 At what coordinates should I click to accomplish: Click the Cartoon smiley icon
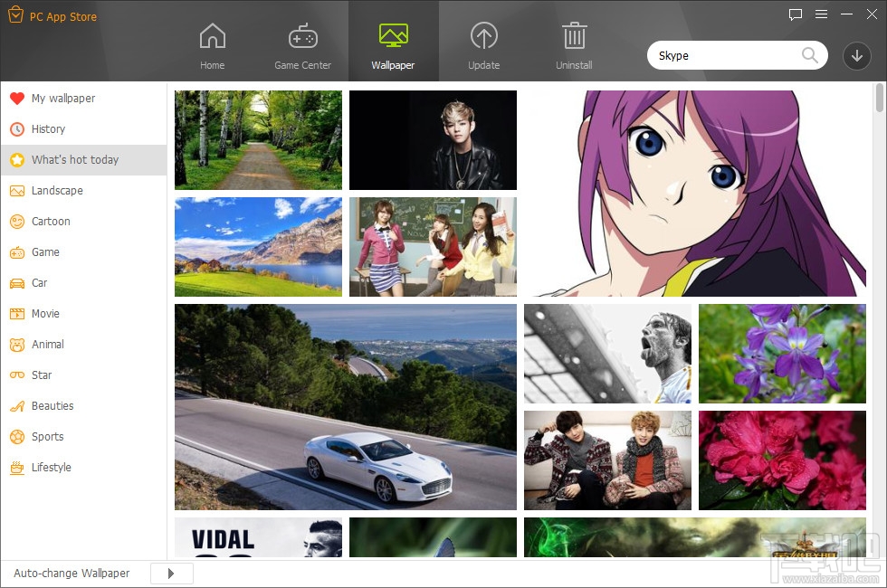[x=17, y=221]
